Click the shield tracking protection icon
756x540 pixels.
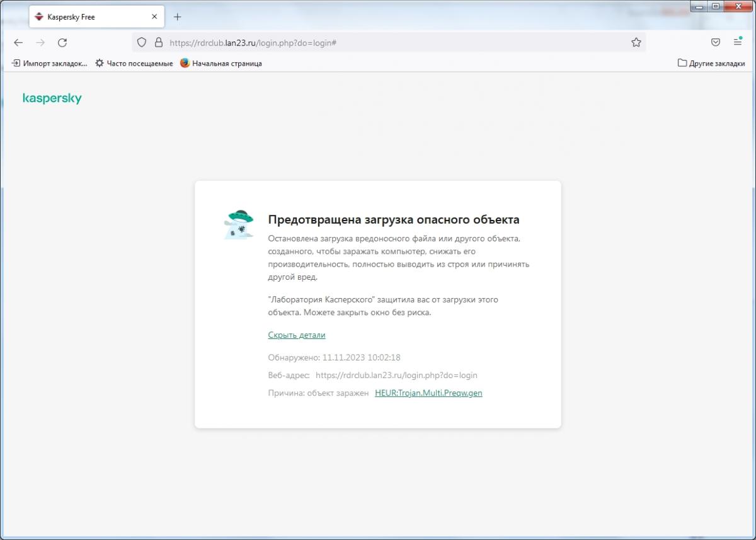[x=142, y=42]
